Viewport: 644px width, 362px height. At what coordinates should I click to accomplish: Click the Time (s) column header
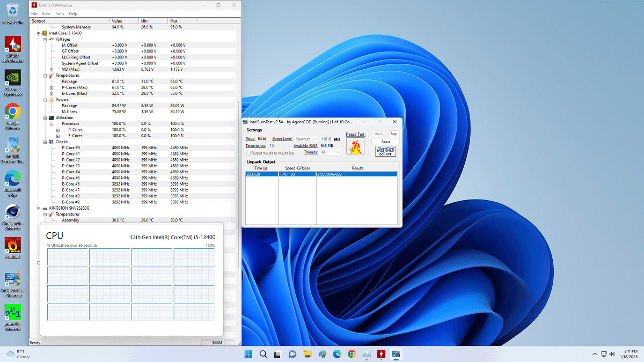coord(262,168)
